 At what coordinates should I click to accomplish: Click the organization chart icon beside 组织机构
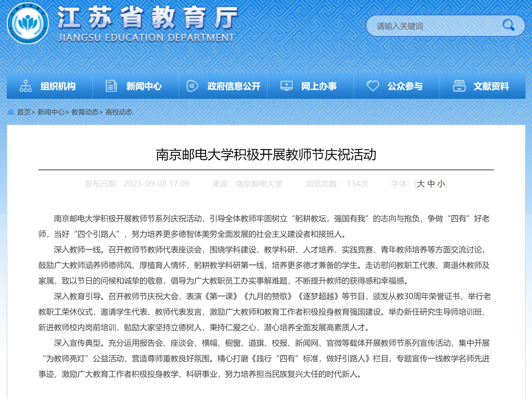pos(25,86)
